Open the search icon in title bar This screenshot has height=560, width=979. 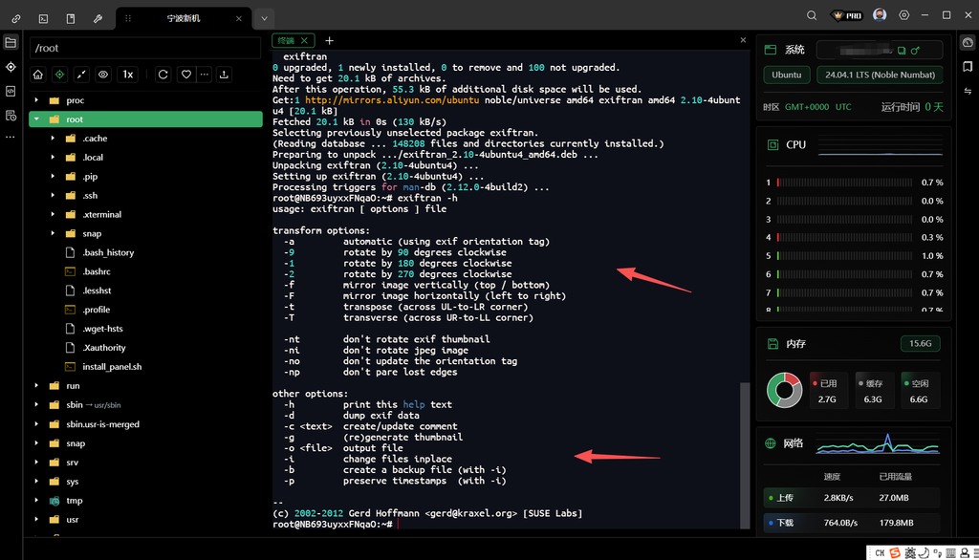coord(812,15)
